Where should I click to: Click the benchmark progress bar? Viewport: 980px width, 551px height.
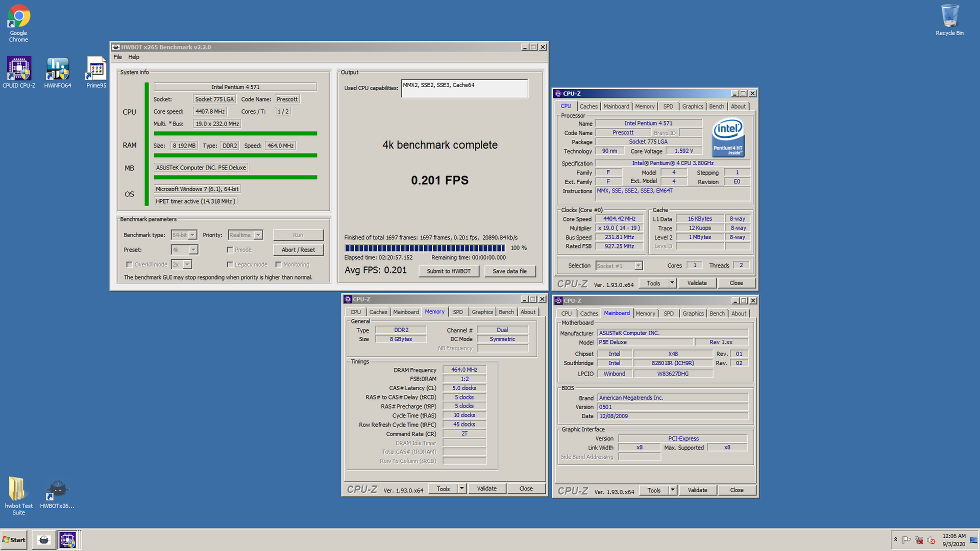[x=425, y=248]
